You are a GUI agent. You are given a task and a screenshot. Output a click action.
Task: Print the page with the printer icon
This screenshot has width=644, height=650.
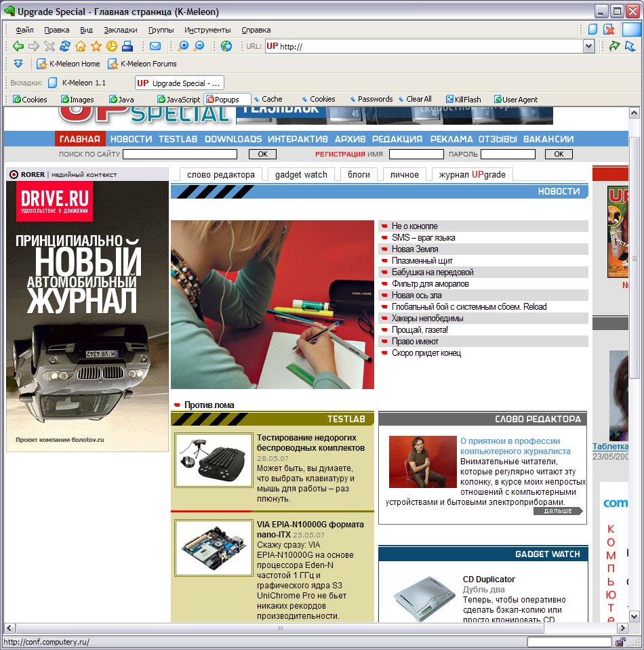coord(127,46)
